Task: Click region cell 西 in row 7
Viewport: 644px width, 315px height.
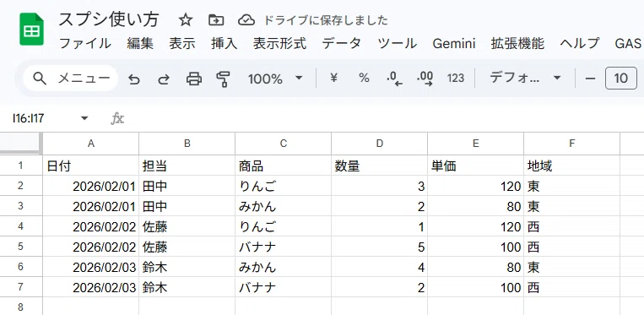Action: point(571,287)
